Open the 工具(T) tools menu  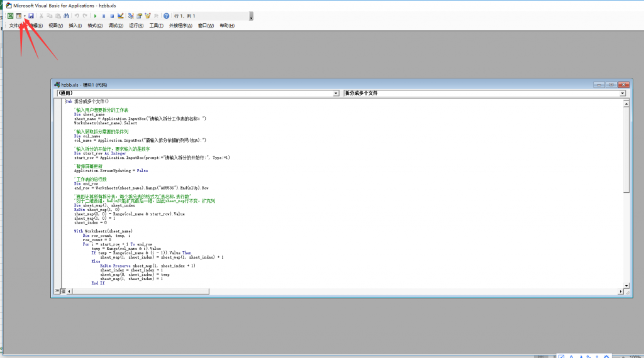click(x=155, y=26)
